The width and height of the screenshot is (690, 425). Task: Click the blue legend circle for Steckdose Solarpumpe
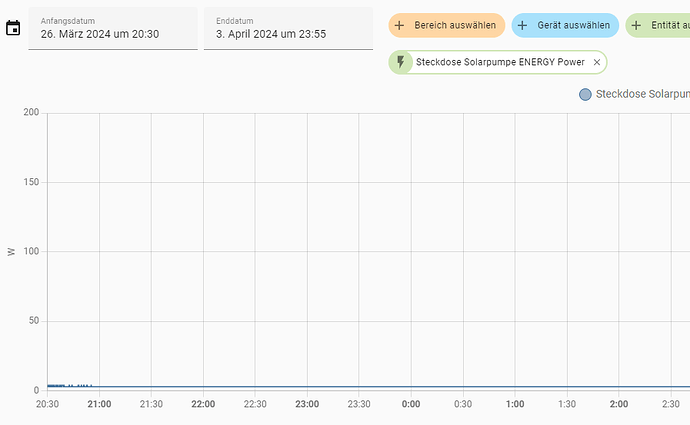click(x=585, y=95)
